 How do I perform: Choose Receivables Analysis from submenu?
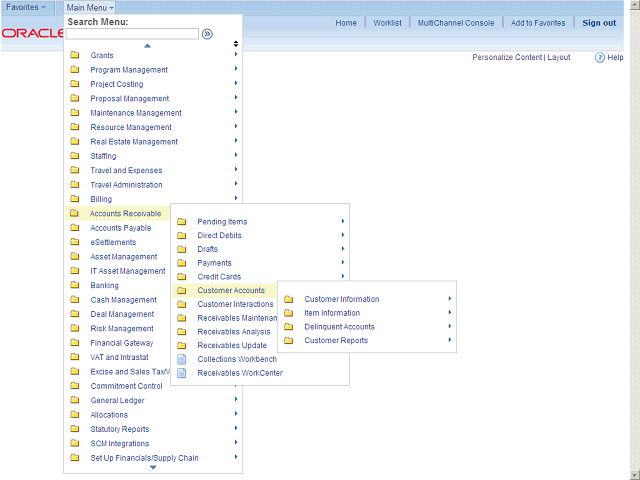(234, 332)
